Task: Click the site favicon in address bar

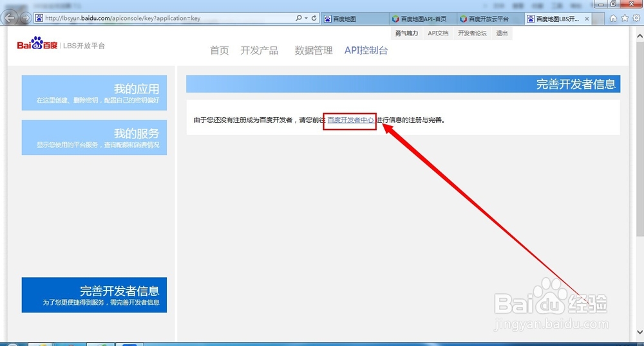Action: 39,18
